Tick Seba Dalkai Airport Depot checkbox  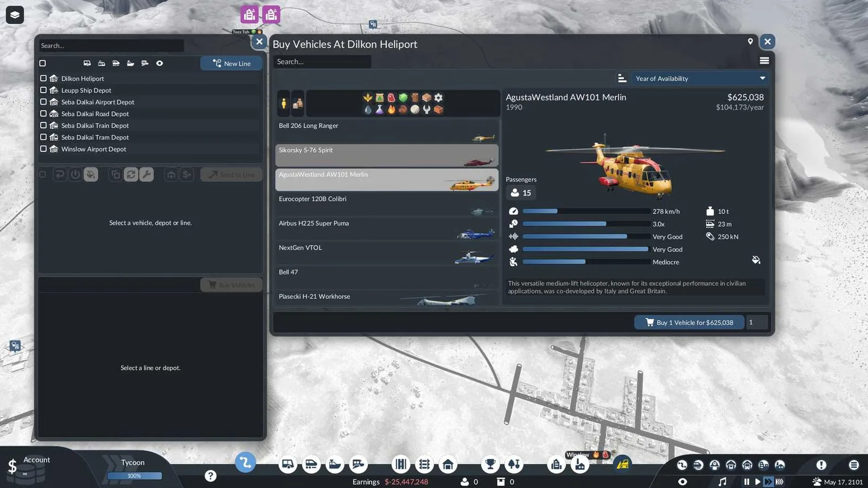[43, 101]
